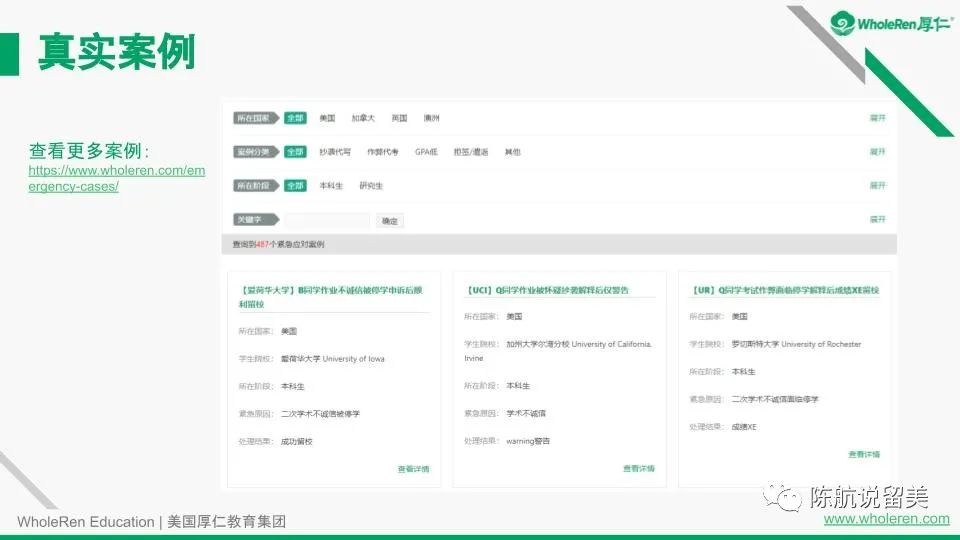Expand the 所在国家 filter row with 展开
960x540 pixels.
click(877, 118)
